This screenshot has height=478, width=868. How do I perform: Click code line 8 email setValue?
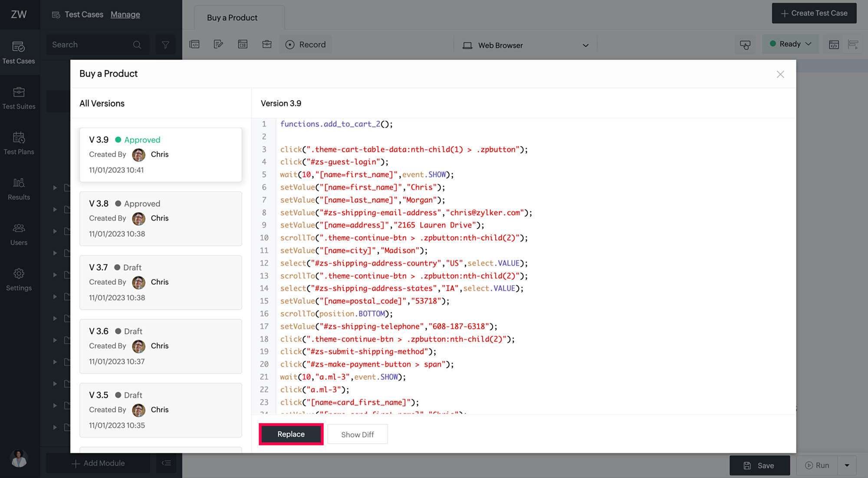tap(406, 213)
